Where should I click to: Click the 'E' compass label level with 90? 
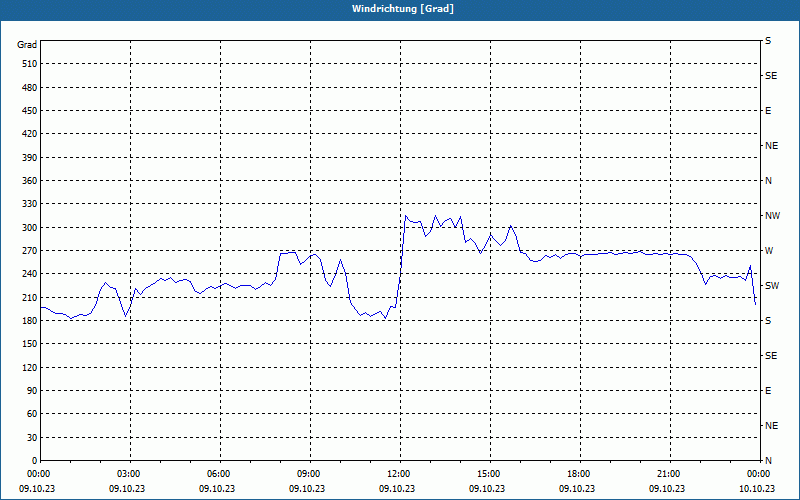click(768, 391)
